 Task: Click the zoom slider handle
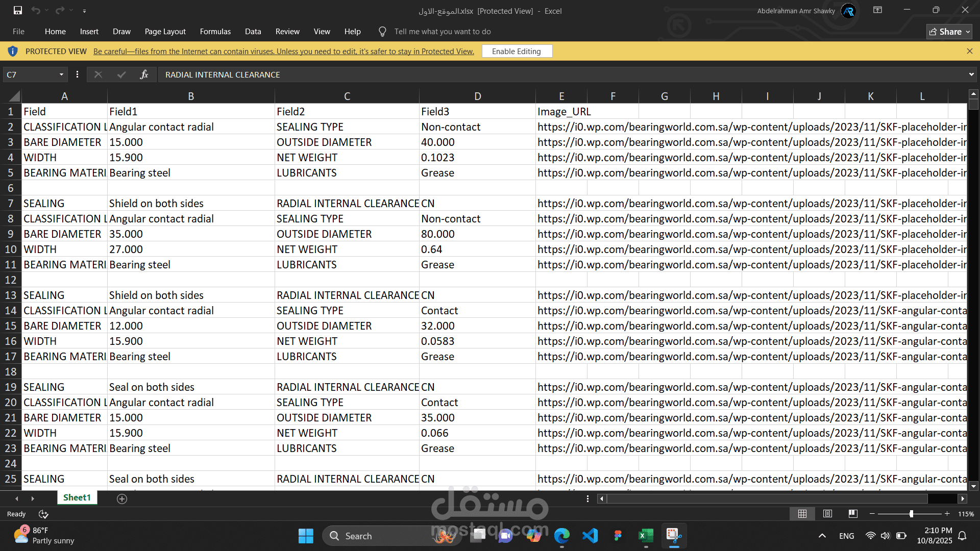[x=911, y=514]
